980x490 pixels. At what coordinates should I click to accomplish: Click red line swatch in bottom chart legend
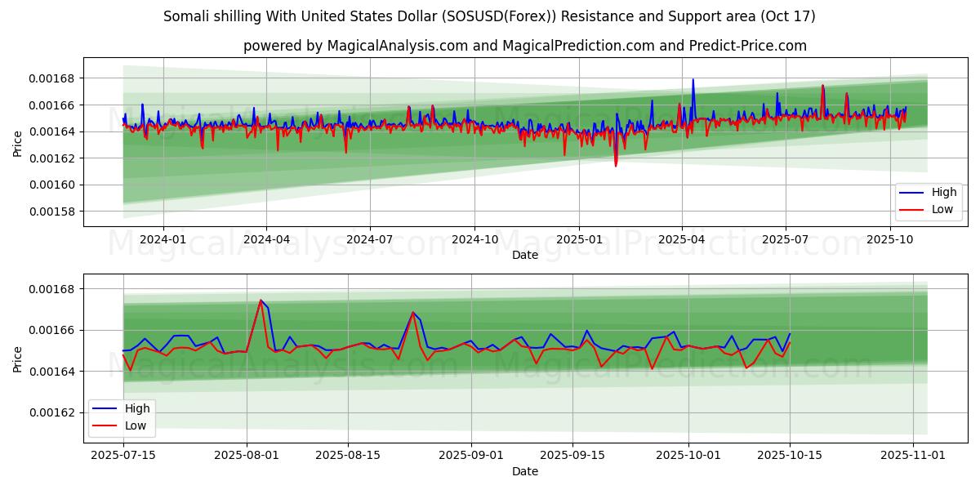coord(104,425)
